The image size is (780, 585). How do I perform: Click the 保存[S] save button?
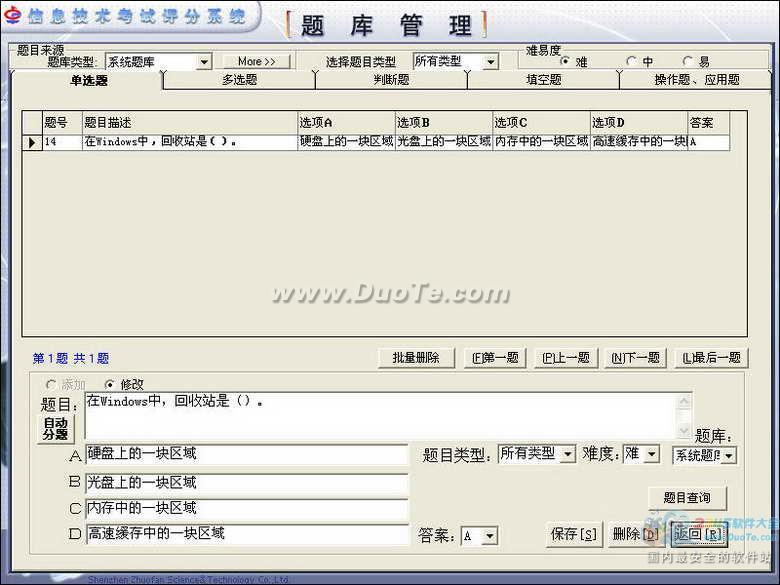(574, 534)
